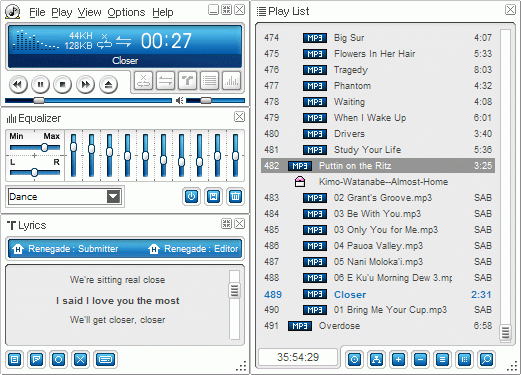Click first lyrics toolbar document icon
The height and width of the screenshot is (375, 521).
(x=14, y=359)
